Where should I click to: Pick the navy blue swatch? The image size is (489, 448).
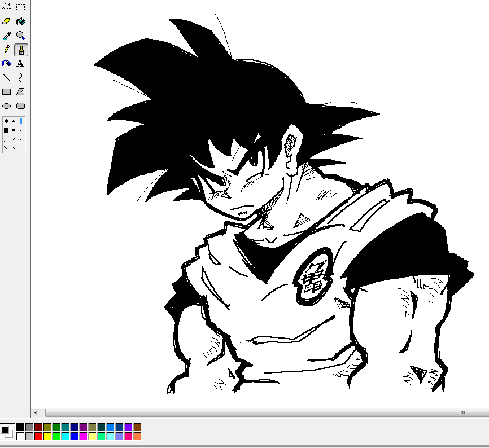[x=74, y=427]
